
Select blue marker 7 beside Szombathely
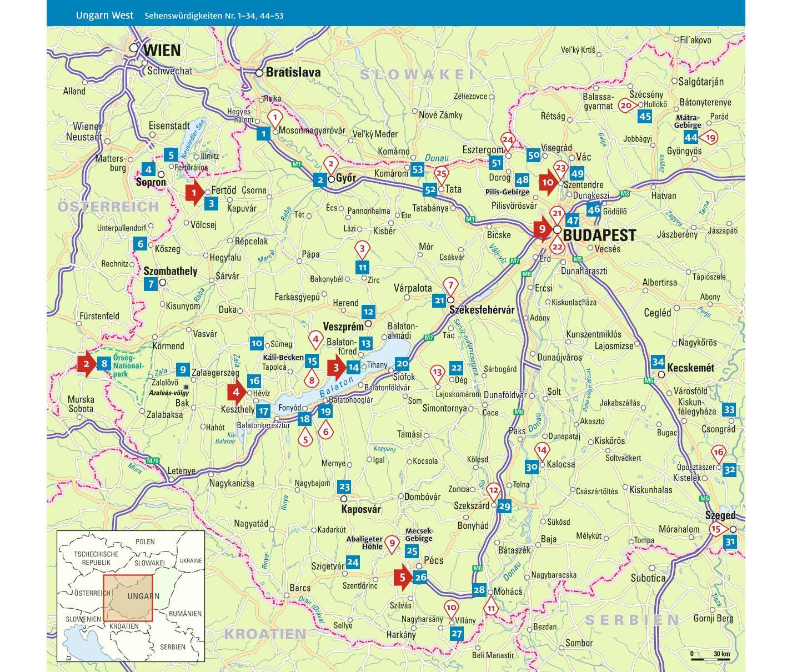(x=151, y=284)
